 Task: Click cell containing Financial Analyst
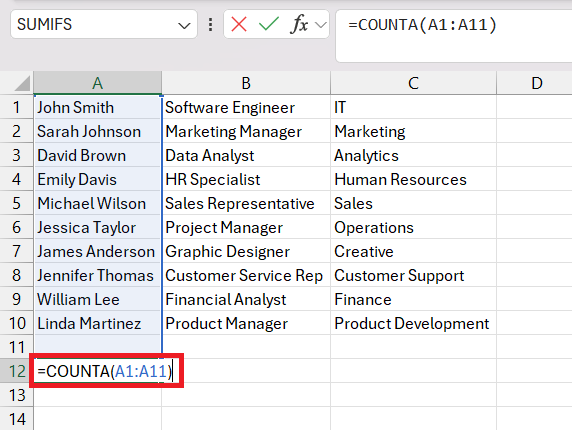246,299
